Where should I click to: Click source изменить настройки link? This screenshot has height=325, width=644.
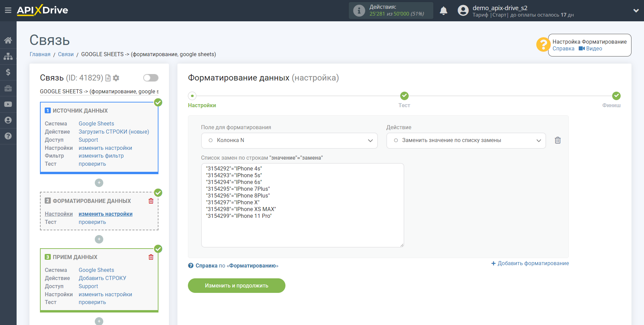105,148
